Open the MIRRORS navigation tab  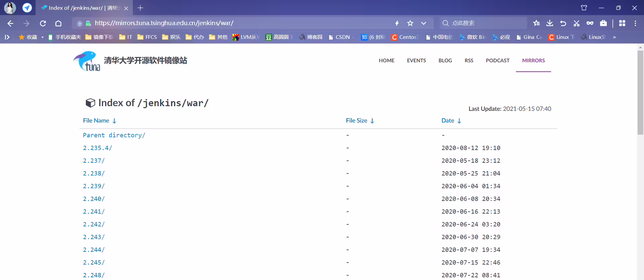coord(533,61)
